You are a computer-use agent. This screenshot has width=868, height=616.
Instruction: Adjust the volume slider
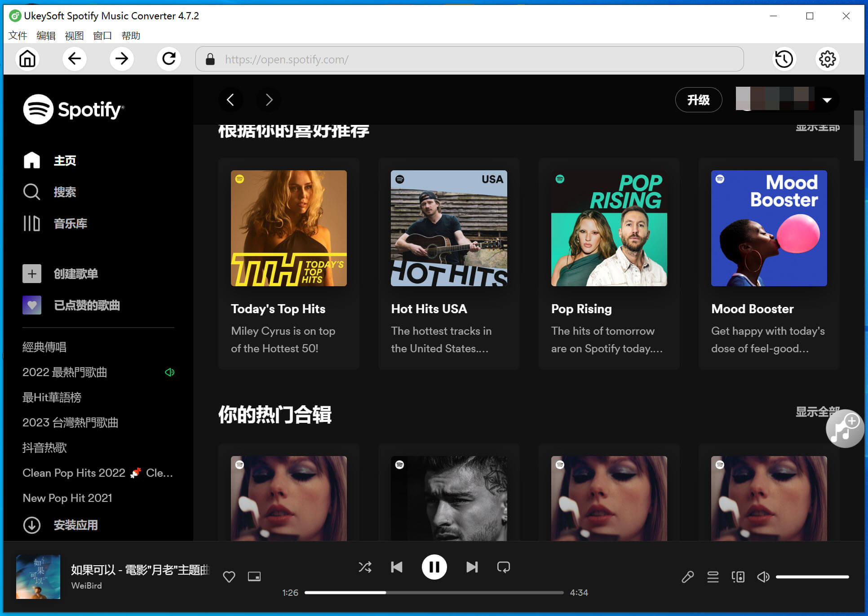(x=812, y=577)
